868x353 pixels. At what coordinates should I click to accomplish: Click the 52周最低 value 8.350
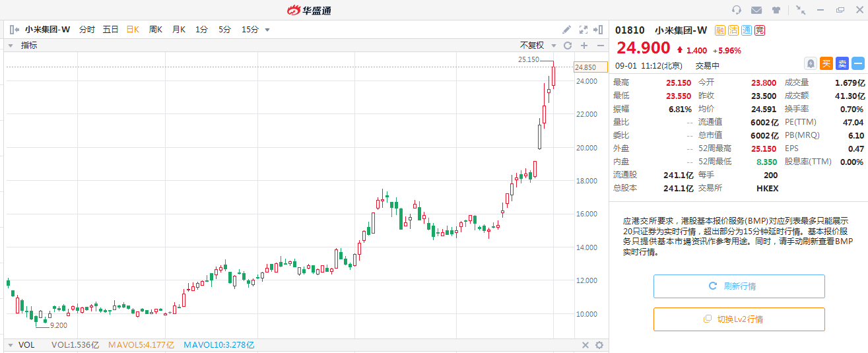pos(766,162)
